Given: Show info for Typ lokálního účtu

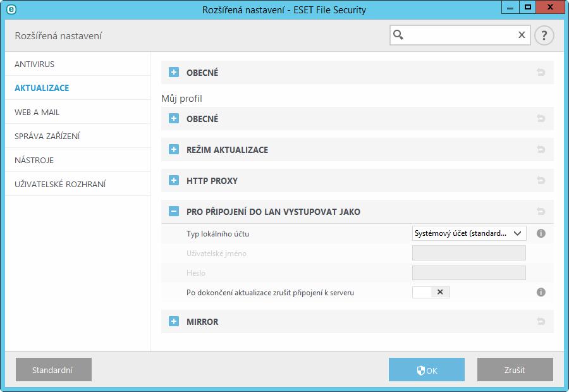Looking at the screenshot, I should (x=541, y=233).
